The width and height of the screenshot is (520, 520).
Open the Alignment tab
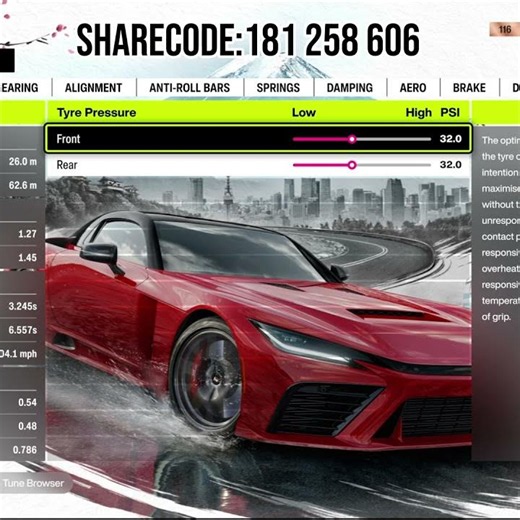pos(94,88)
